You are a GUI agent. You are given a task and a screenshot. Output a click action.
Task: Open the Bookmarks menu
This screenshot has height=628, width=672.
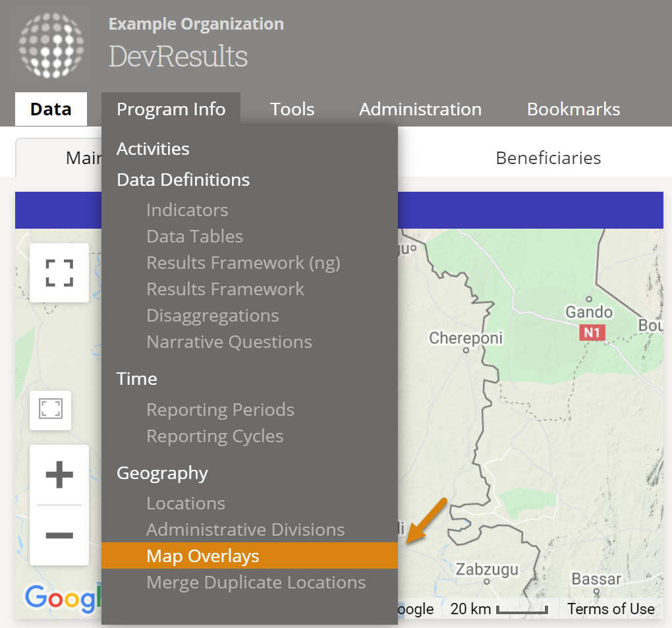click(x=573, y=109)
